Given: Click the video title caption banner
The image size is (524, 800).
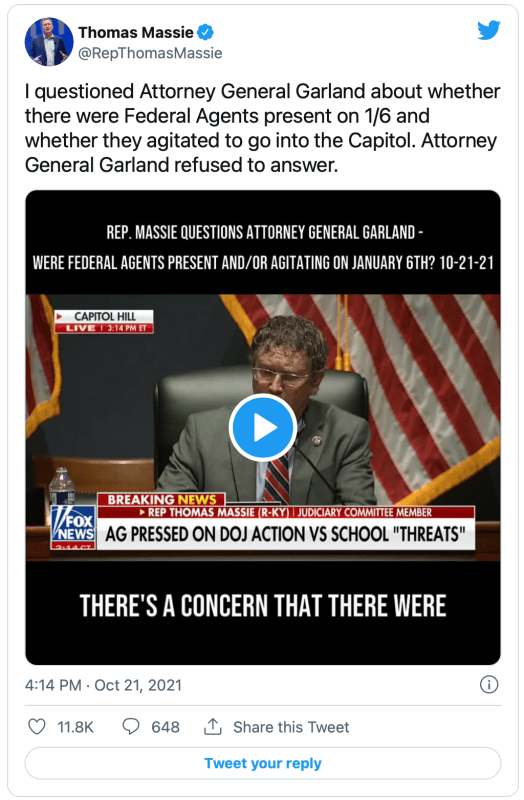Looking at the screenshot, I should click(263, 248).
